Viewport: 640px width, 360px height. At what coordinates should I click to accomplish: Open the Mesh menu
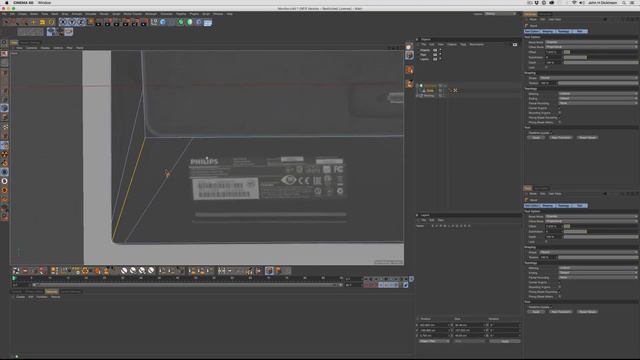coord(54,14)
